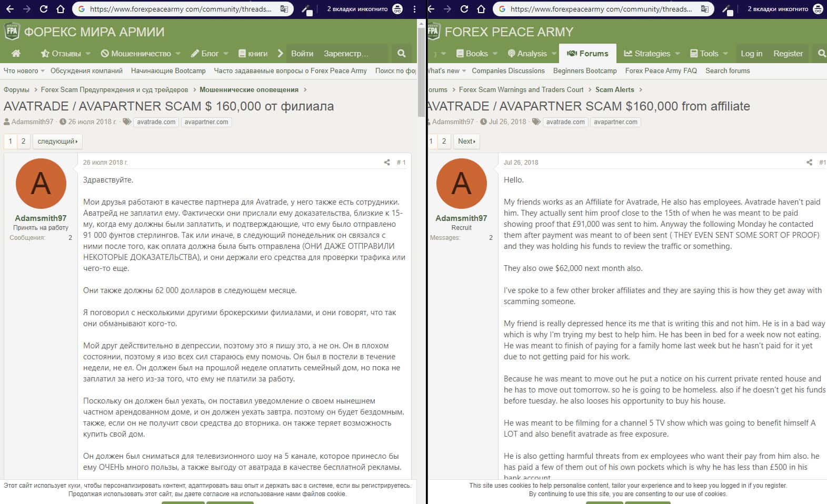This screenshot has height=504, width=827.
Task: Click the Adamsmith97 username under the Russian avatar
Action: click(x=41, y=218)
